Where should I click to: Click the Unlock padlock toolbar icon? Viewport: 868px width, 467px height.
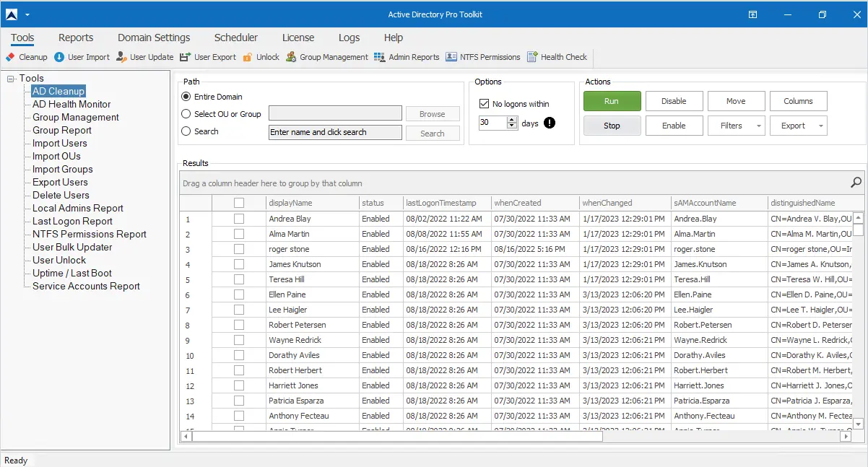click(248, 57)
